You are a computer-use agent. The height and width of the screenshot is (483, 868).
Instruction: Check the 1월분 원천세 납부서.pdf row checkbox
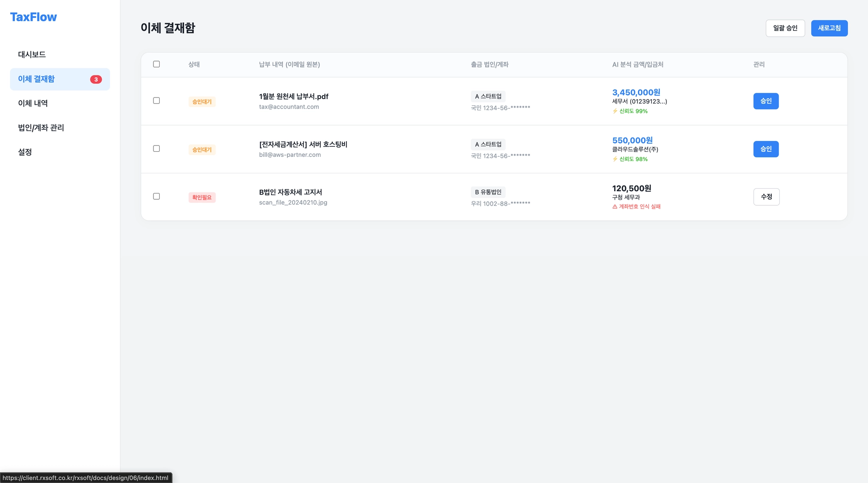pyautogui.click(x=156, y=101)
